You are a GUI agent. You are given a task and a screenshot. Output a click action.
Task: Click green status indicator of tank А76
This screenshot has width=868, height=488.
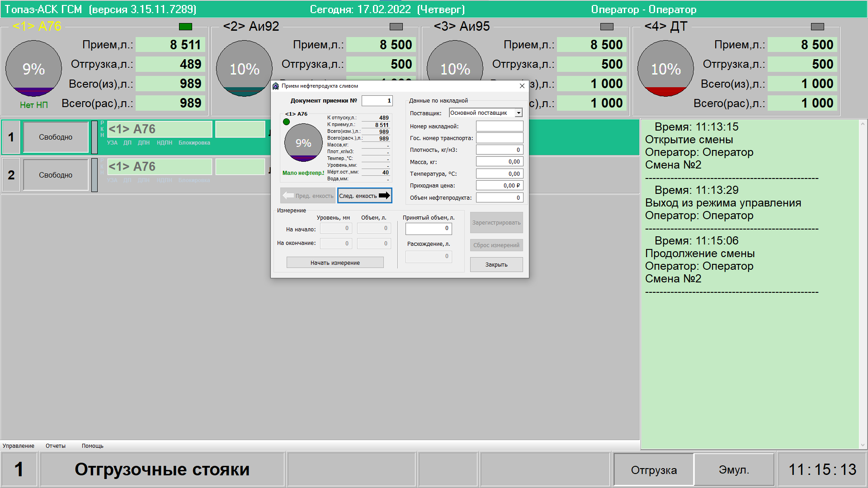(185, 27)
